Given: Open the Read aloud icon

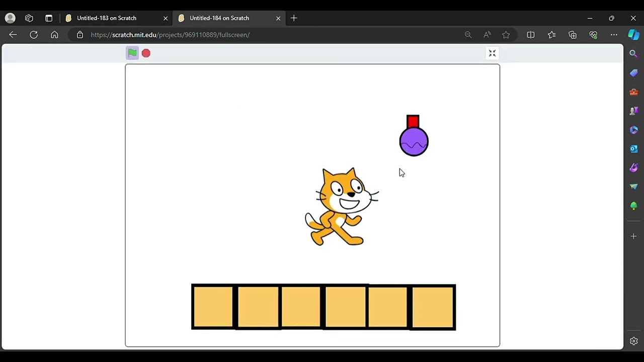Looking at the screenshot, I should pos(487,35).
